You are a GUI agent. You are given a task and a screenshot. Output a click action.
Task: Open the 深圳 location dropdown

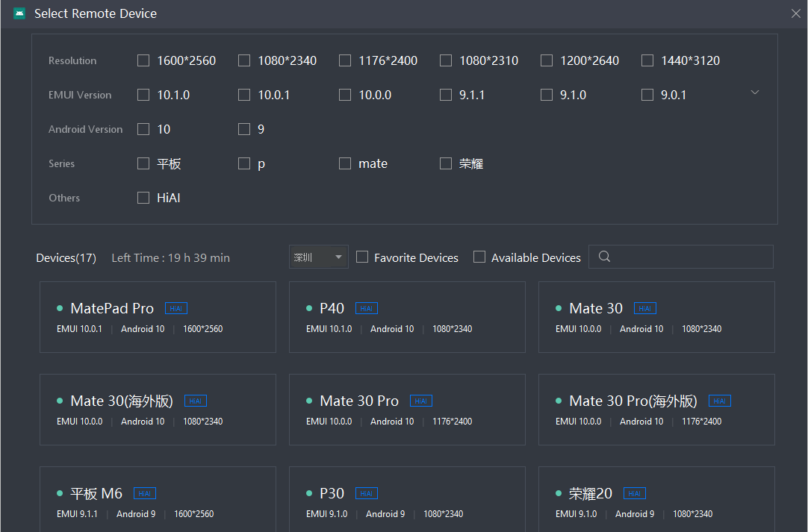pos(318,257)
